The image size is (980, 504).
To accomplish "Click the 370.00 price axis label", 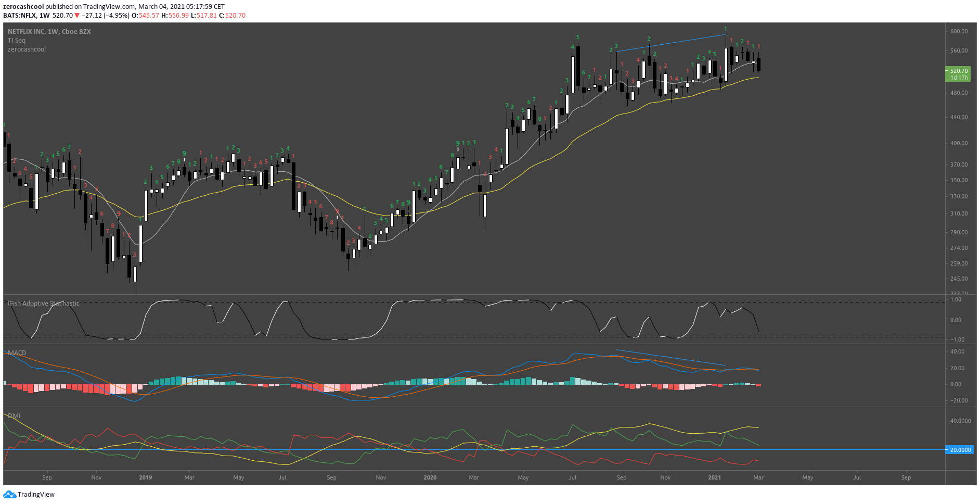I will (x=959, y=165).
